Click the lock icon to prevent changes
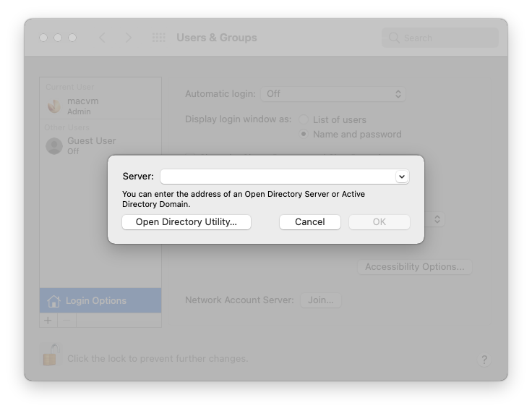The image size is (532, 411). [x=49, y=356]
